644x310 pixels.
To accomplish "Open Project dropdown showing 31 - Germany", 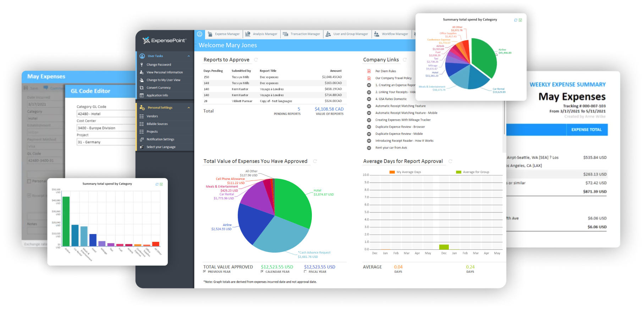I will click(x=106, y=142).
